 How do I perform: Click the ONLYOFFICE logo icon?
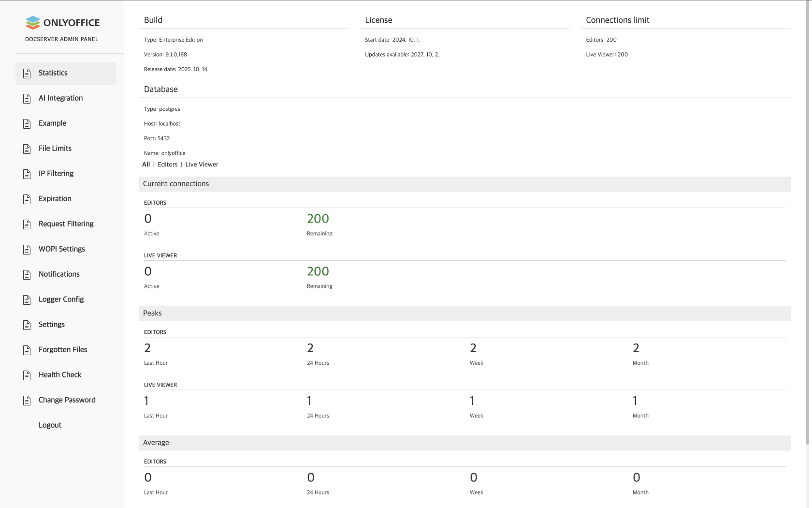point(33,23)
